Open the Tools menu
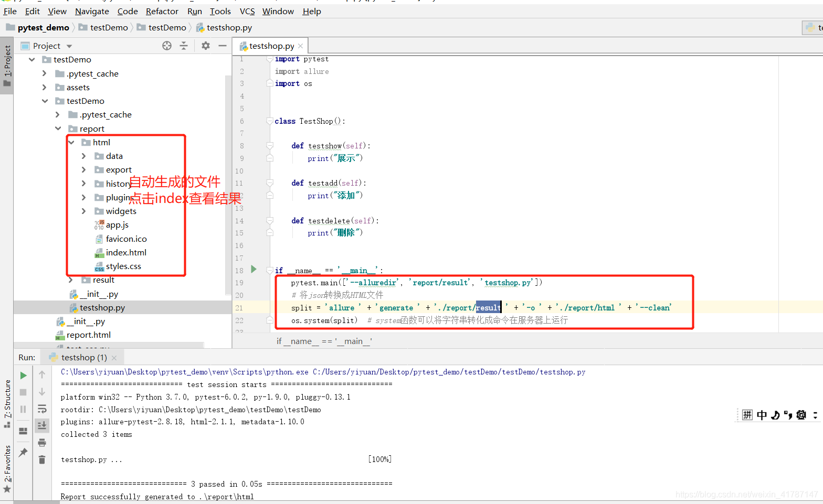823x504 pixels. [x=220, y=11]
